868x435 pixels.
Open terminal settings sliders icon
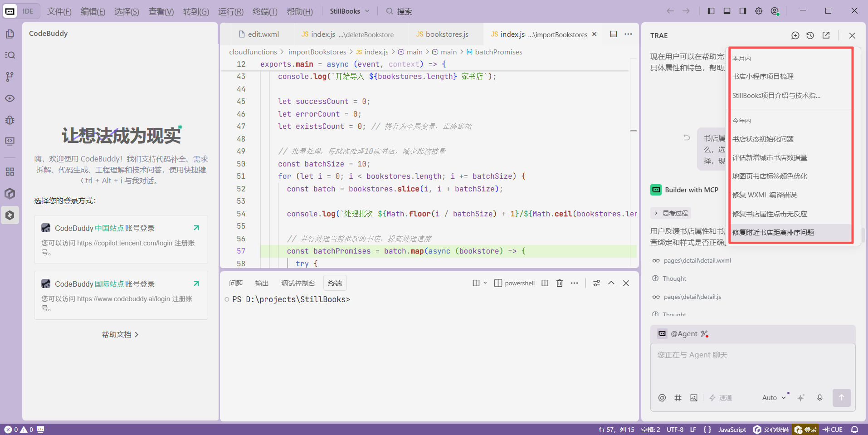(596, 283)
